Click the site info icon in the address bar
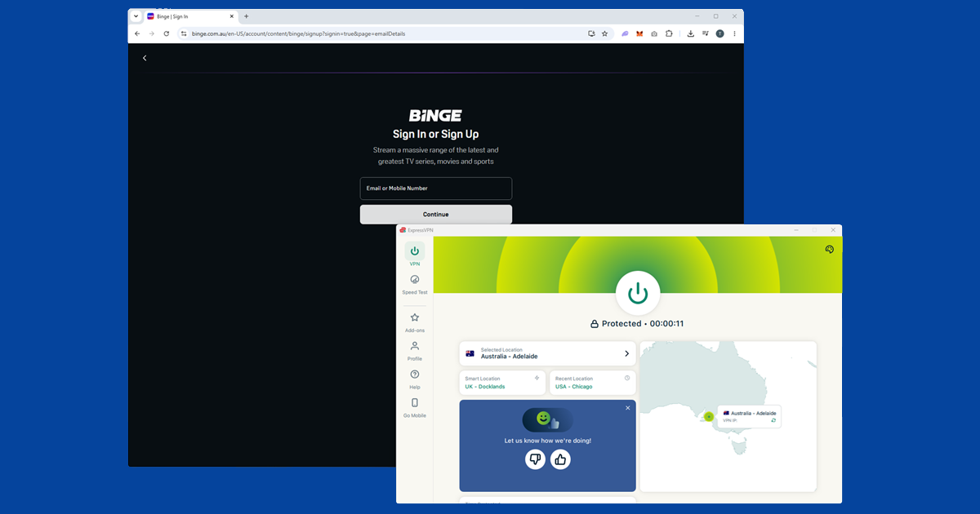Viewport: 980px width, 514px height. coord(184,33)
